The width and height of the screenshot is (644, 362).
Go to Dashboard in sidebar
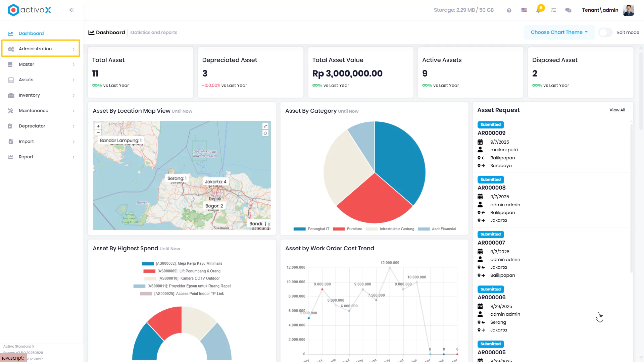pos(41,34)
